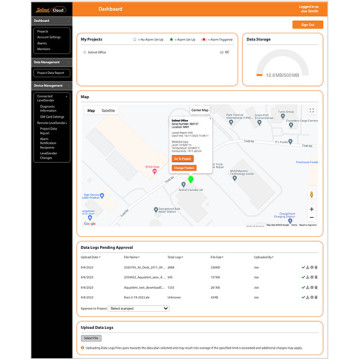Click the green device marker on map
This screenshot has height=360, width=360.
[x=191, y=180]
